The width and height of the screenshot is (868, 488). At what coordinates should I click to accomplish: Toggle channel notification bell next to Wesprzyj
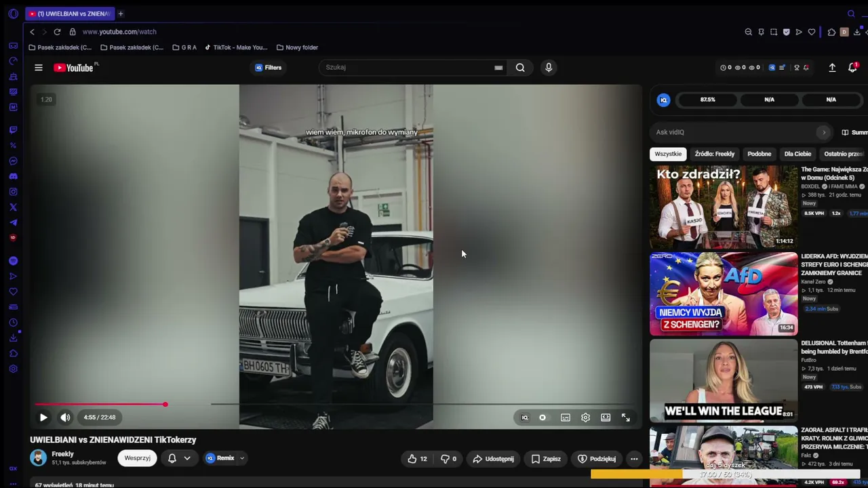(172, 458)
